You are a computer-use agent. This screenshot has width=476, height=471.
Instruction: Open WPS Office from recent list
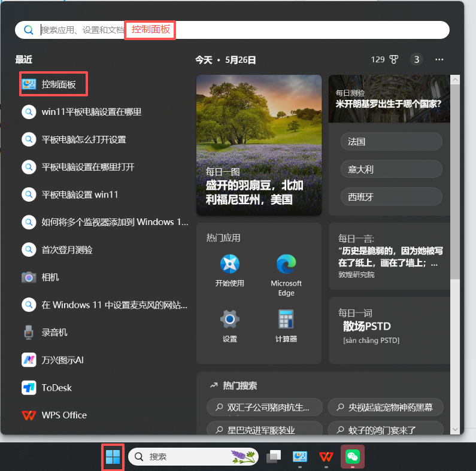click(54, 415)
